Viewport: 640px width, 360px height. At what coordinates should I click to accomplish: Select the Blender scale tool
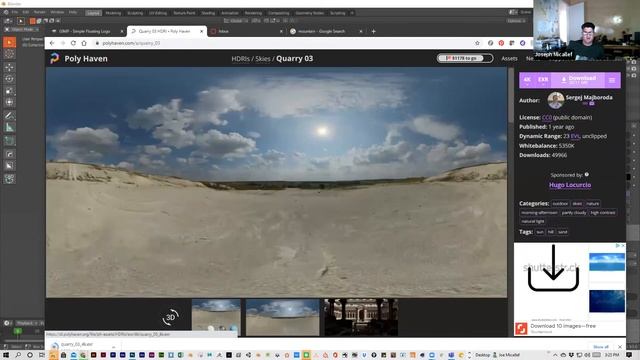pos(9,91)
